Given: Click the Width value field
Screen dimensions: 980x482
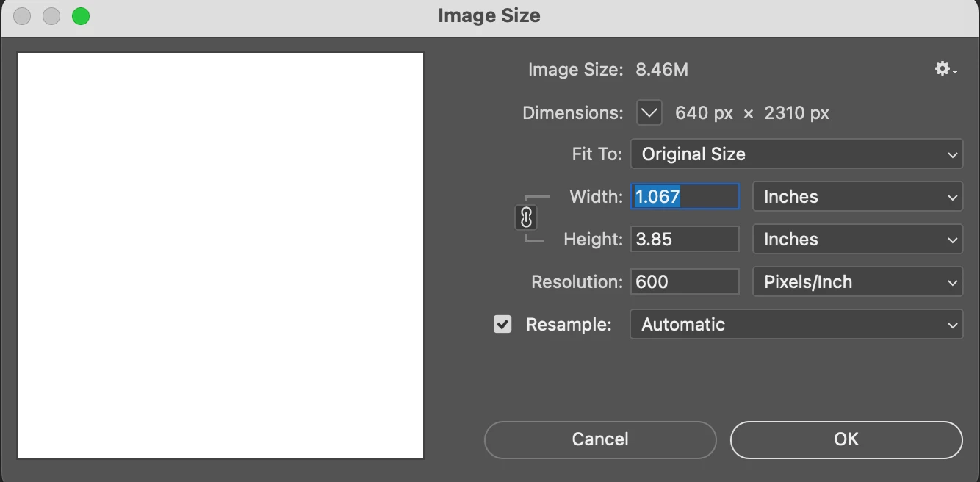Looking at the screenshot, I should [685, 197].
